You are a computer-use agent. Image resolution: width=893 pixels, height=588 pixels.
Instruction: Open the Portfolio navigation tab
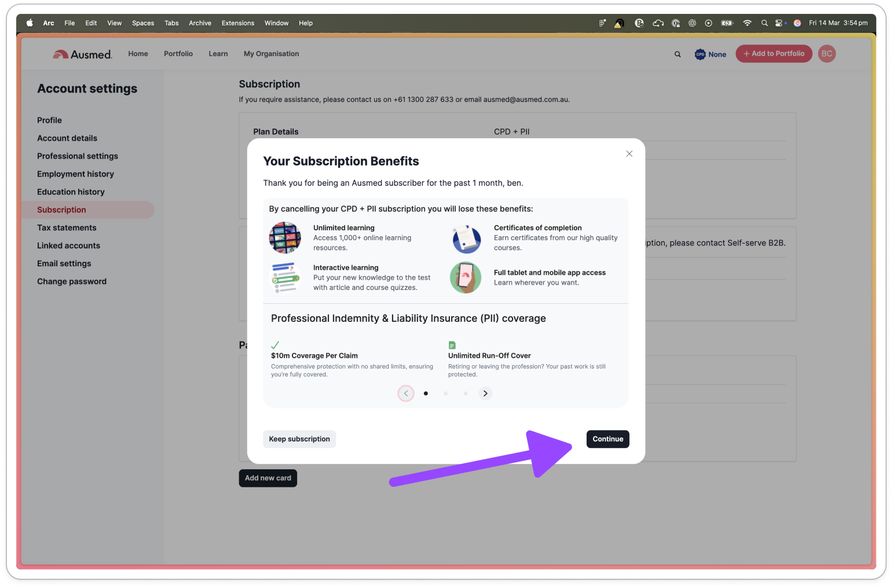(178, 54)
